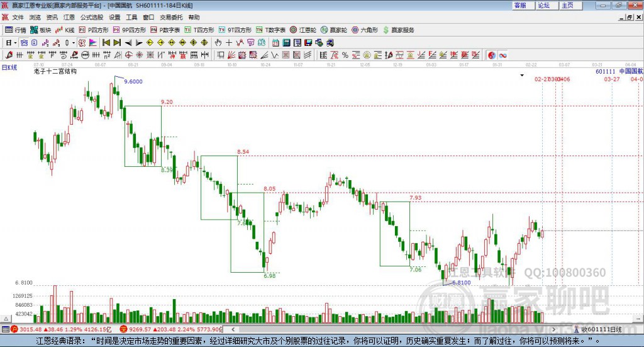Open the 设置 menu

coord(114,17)
